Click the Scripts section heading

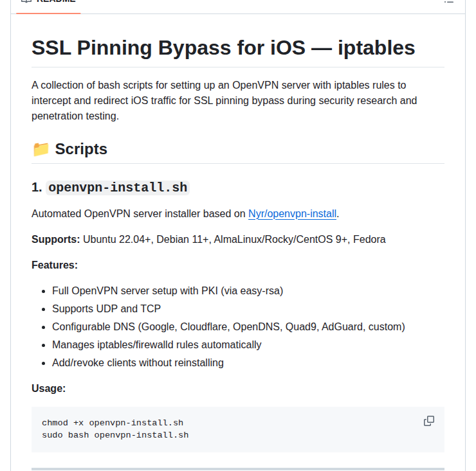point(81,149)
